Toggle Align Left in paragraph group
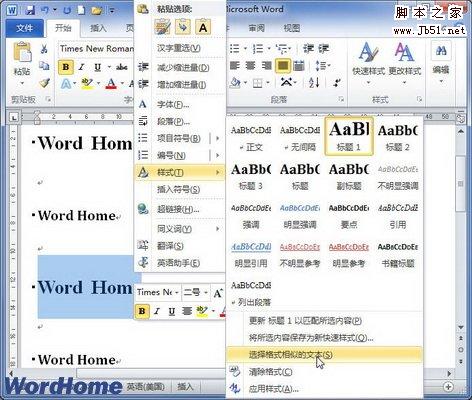The image size is (472, 400). tap(235, 66)
